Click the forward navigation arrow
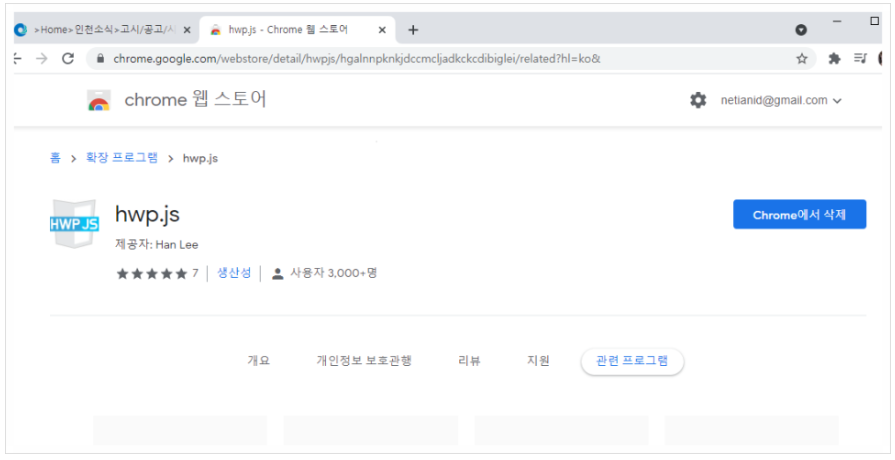Image resolution: width=895 pixels, height=460 pixels. (x=42, y=58)
